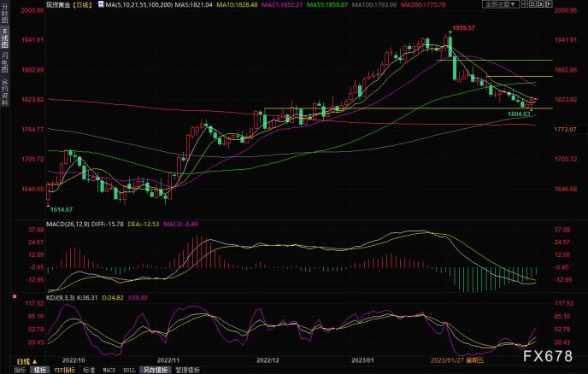The width and height of the screenshot is (588, 374).
Task: Click the MA55:1859.87 value
Action: [x=327, y=5]
